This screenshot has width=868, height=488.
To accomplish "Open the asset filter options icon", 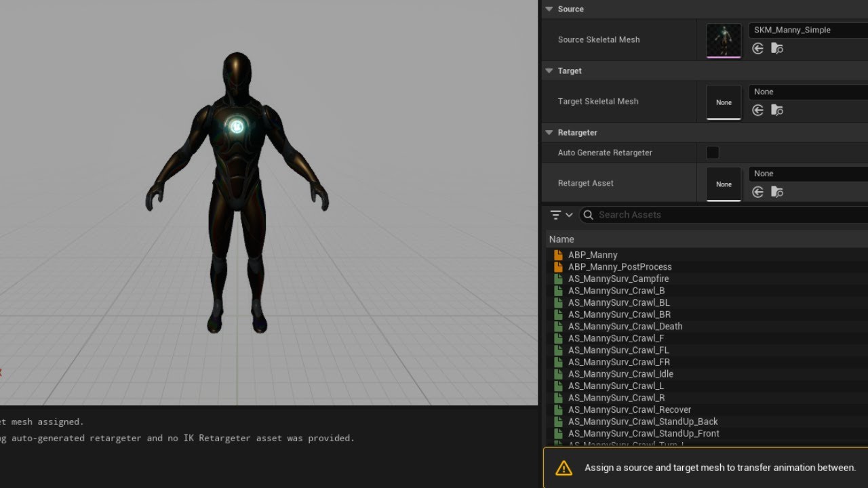I will click(x=561, y=215).
